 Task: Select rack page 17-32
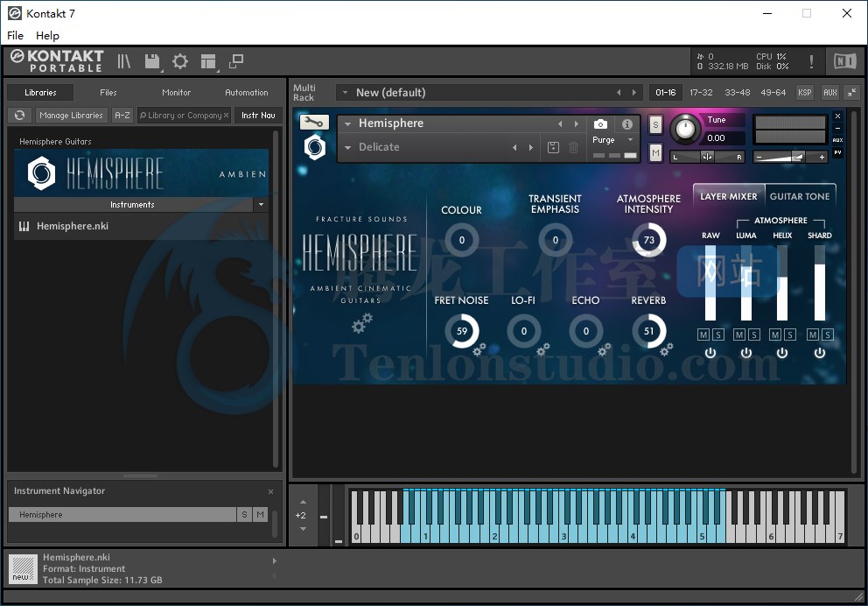701,93
